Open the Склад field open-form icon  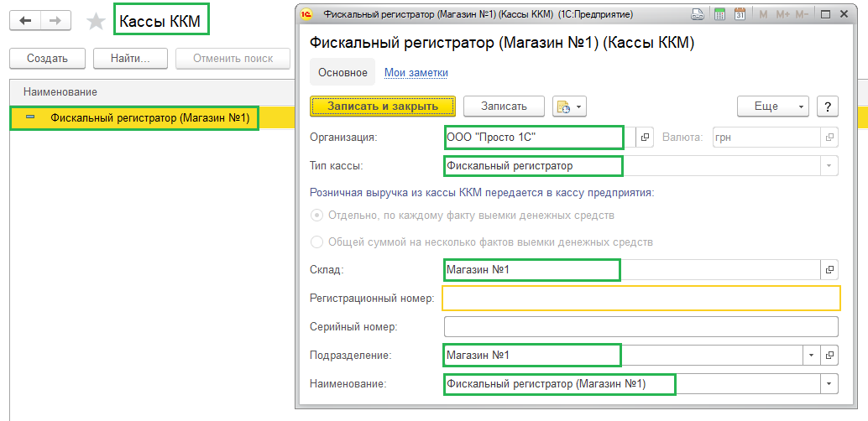[829, 269]
